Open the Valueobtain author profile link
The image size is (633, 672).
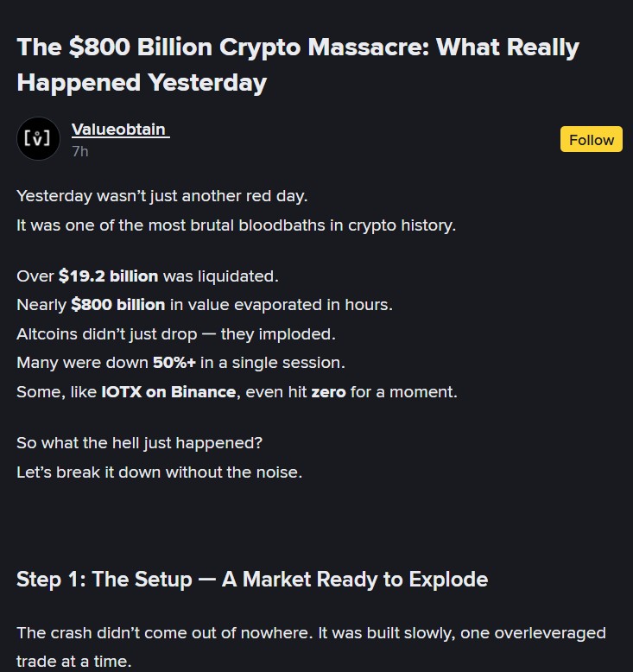click(119, 130)
